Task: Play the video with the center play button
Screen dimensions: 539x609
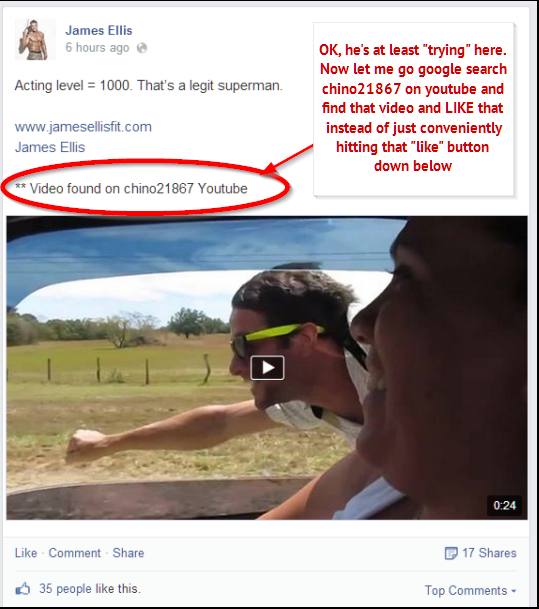Action: click(x=267, y=367)
